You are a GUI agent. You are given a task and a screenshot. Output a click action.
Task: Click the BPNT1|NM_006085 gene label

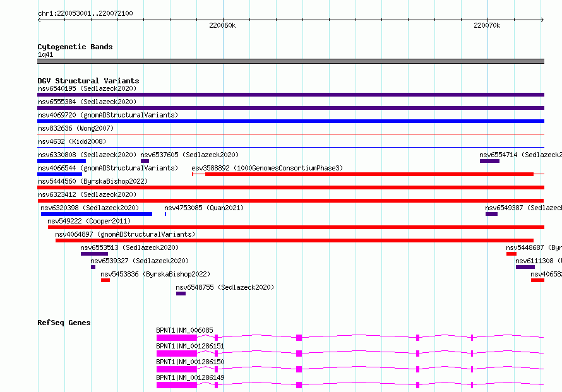[x=184, y=330]
